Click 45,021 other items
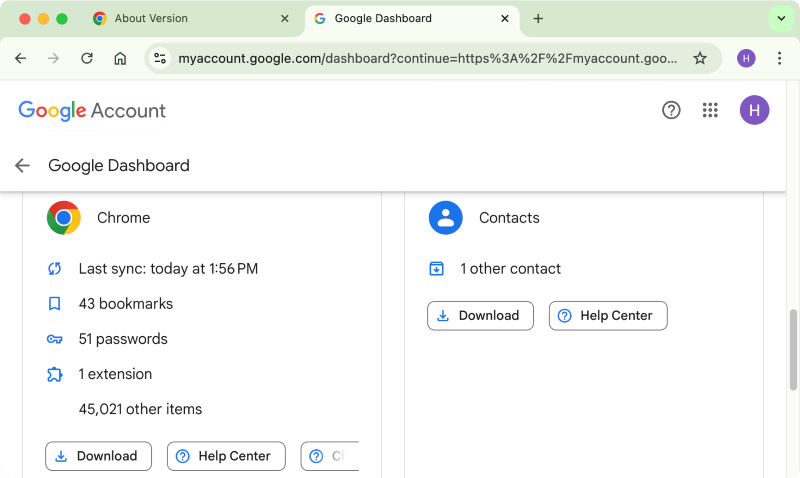Screen dimensions: 800x478 pyautogui.click(x=140, y=409)
